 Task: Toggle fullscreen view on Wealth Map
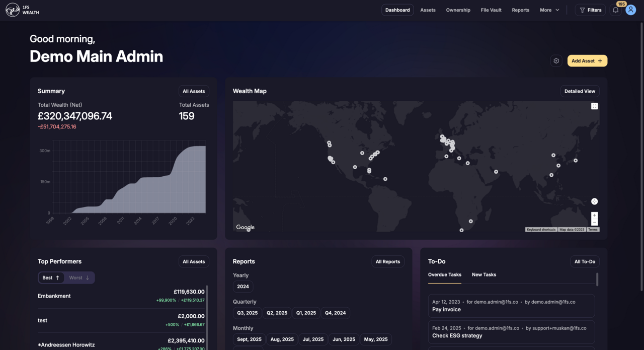[x=594, y=106]
